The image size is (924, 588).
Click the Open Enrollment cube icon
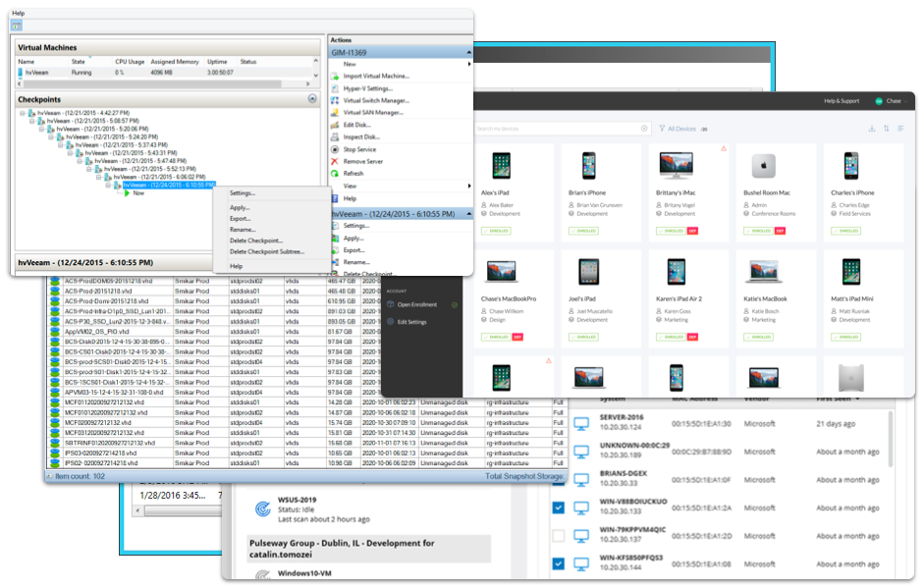[x=391, y=304]
